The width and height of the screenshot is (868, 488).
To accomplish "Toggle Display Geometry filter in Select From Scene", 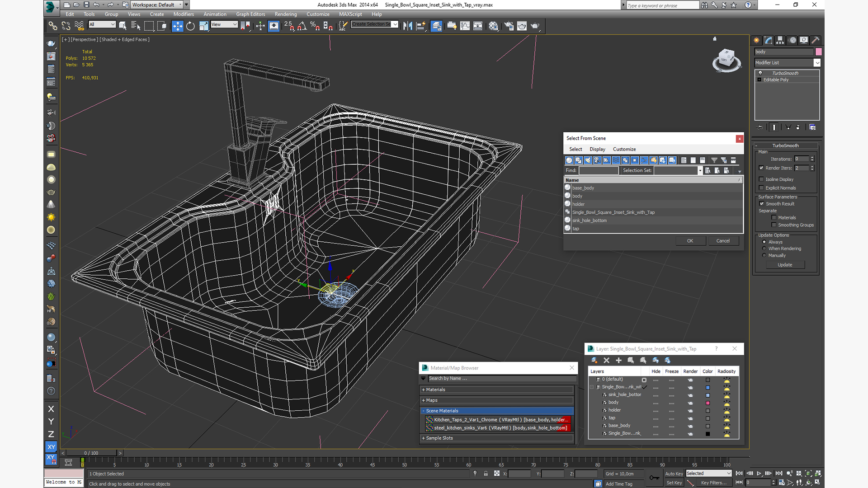I will pos(569,160).
